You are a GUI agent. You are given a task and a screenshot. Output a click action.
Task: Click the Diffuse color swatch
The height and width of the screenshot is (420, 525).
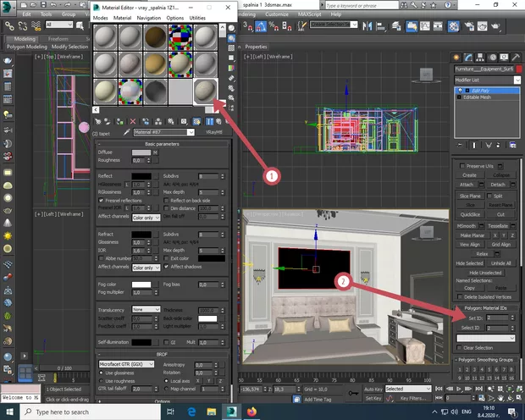pyautogui.click(x=140, y=151)
